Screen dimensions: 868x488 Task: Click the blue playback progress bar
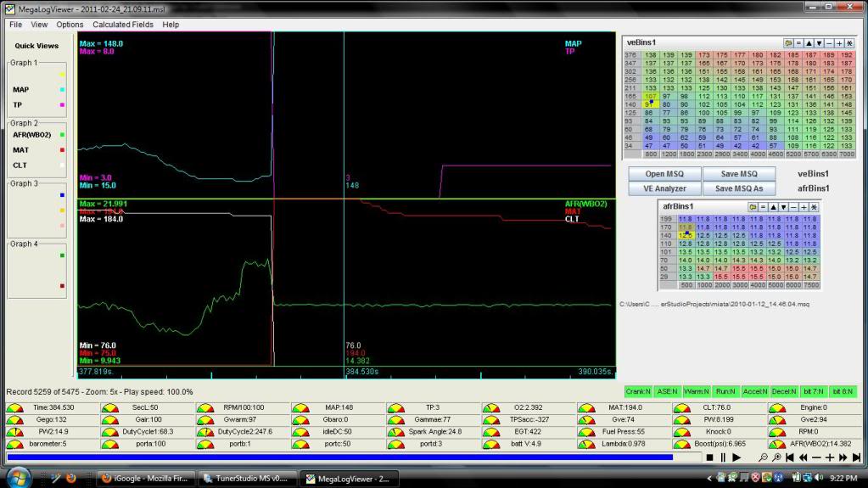click(339, 457)
